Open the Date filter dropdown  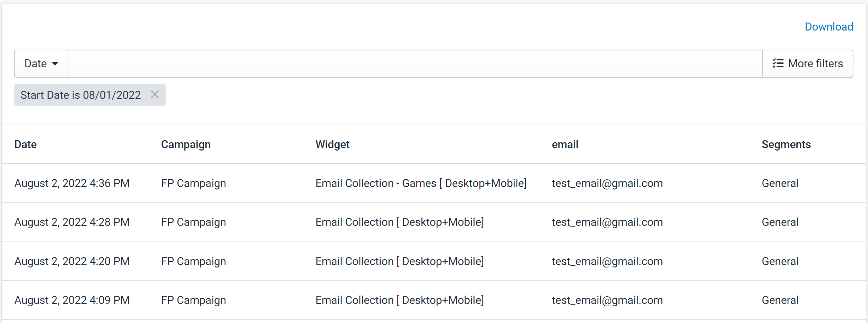coord(41,63)
